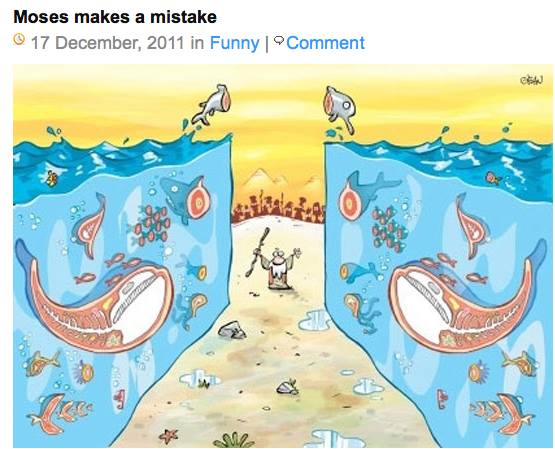Click the gray rock on the path
Screen dimensions: 555x449
(231, 330)
